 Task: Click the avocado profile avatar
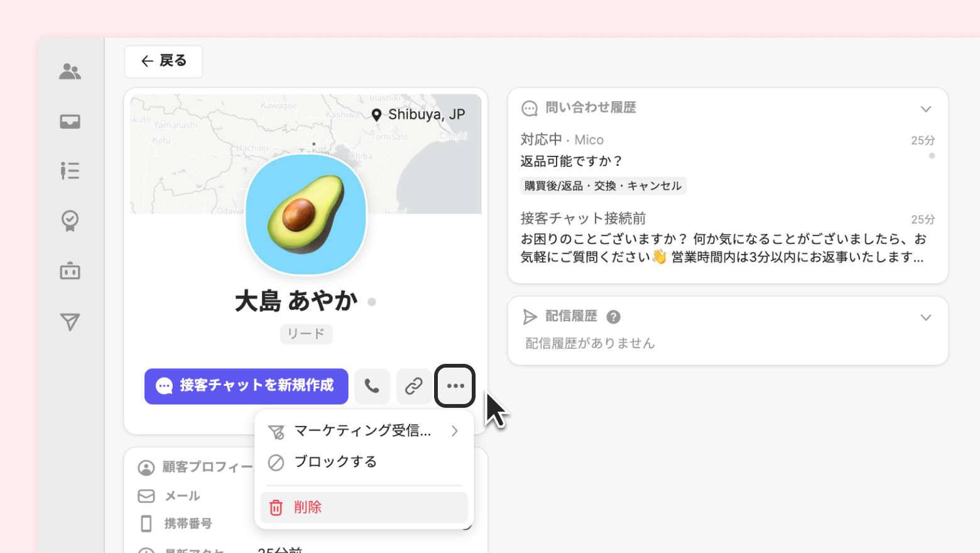pos(306,214)
